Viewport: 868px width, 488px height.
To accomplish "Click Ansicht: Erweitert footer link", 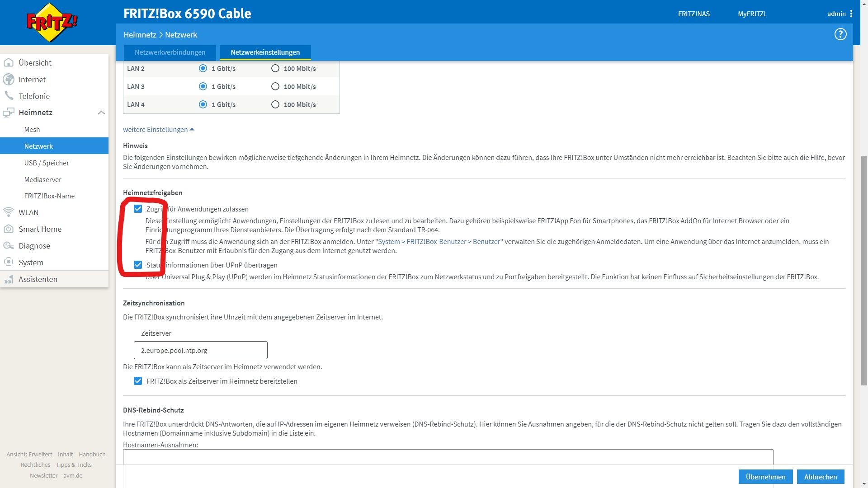I will point(29,454).
